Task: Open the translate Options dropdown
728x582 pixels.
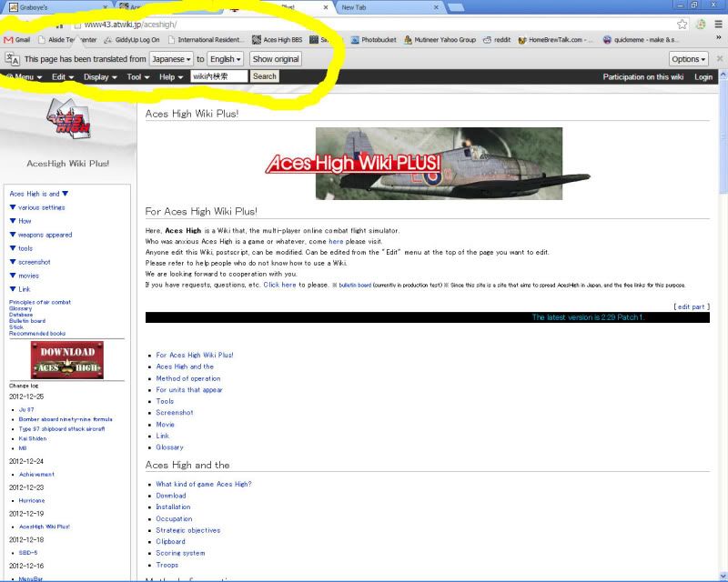Action: [689, 59]
